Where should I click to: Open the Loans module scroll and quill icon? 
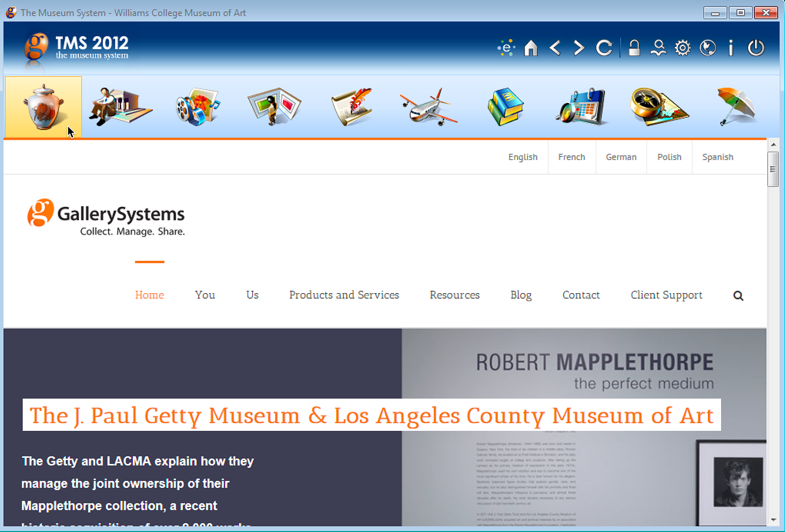pyautogui.click(x=351, y=106)
